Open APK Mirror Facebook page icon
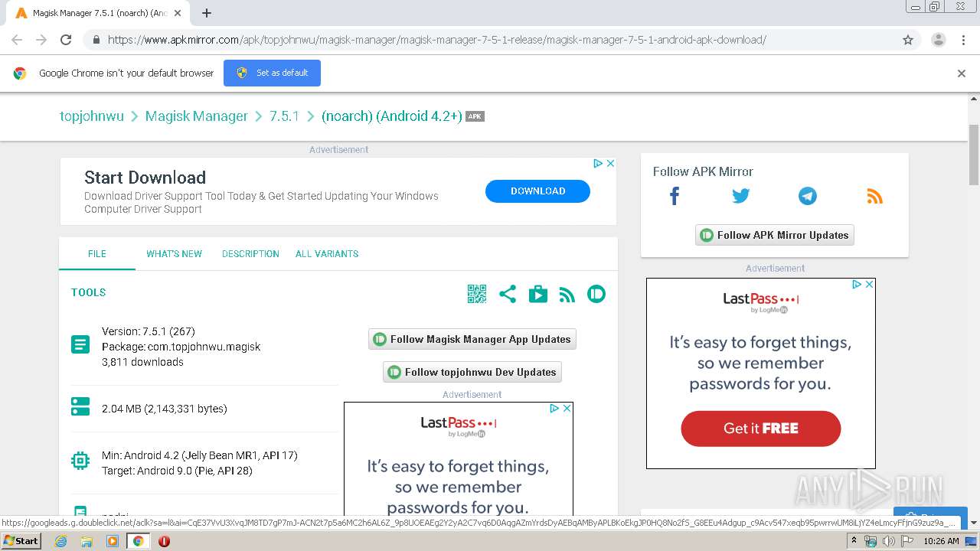 tap(675, 196)
